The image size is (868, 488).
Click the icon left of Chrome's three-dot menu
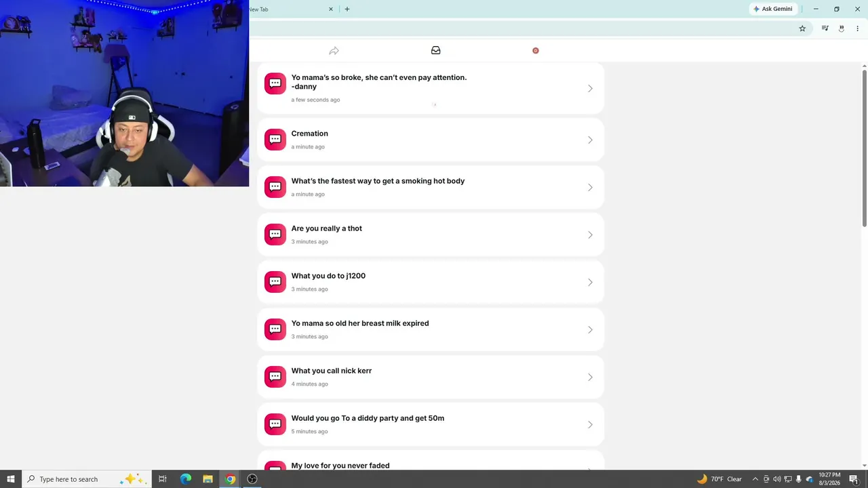click(x=841, y=28)
